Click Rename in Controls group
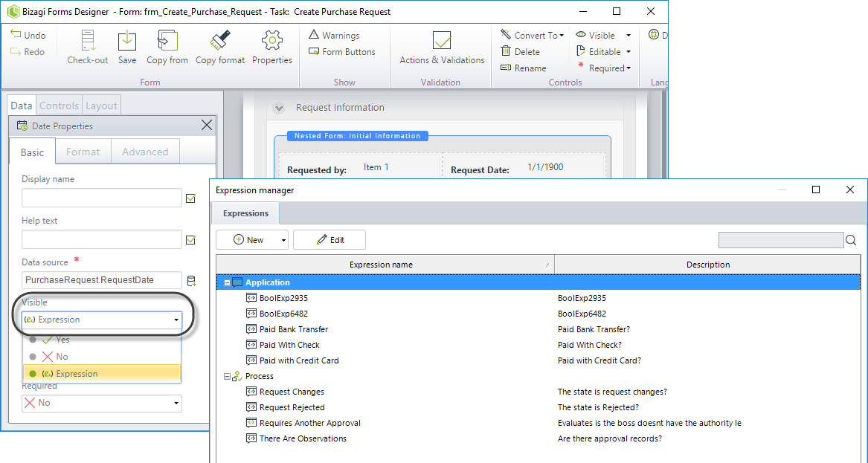Screen dimensions: 868x463 coord(523,68)
